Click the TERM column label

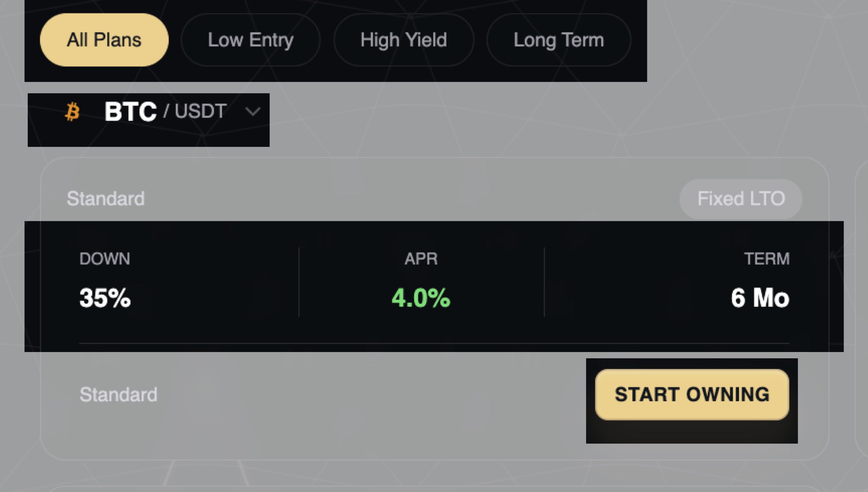click(766, 259)
